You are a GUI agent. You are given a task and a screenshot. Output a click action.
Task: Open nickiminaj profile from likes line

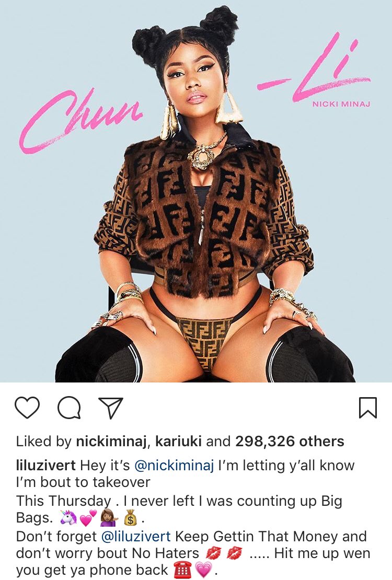(x=111, y=442)
